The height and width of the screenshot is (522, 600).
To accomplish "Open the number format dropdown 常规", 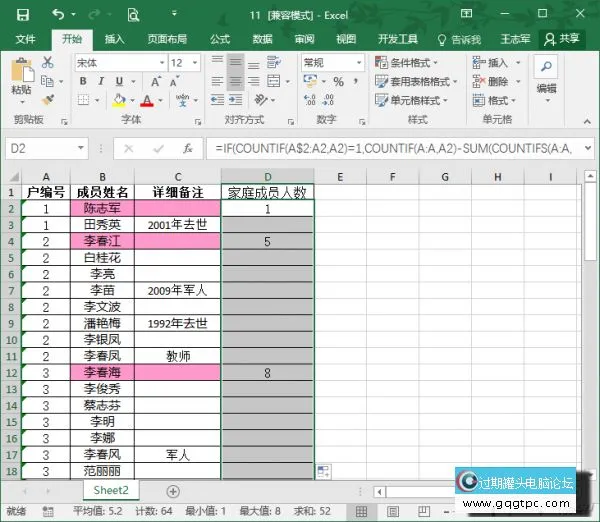I will pos(331,62).
